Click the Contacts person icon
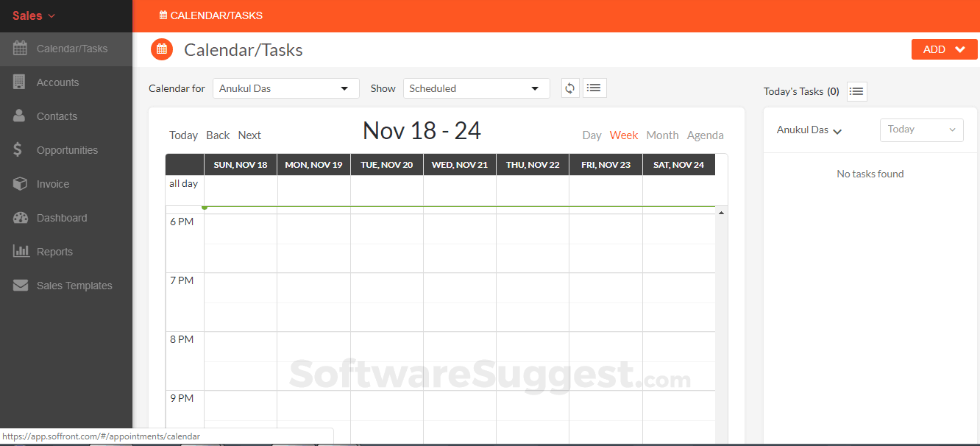Screen dimensions: 980x446 (x=20, y=116)
